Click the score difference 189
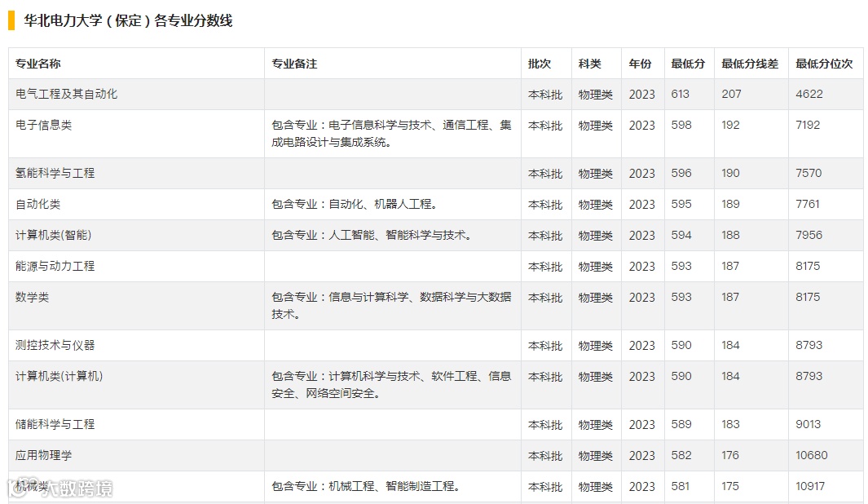The image size is (868, 504). click(x=731, y=205)
